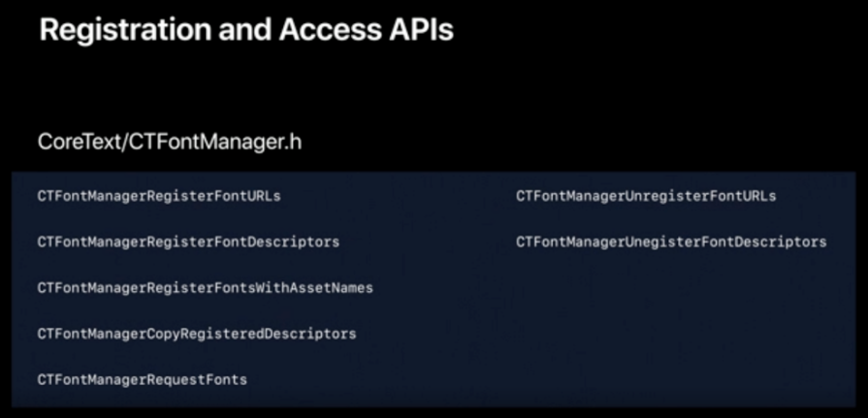Select the CTFontManagerRegisterFontURLs function name

point(158,196)
